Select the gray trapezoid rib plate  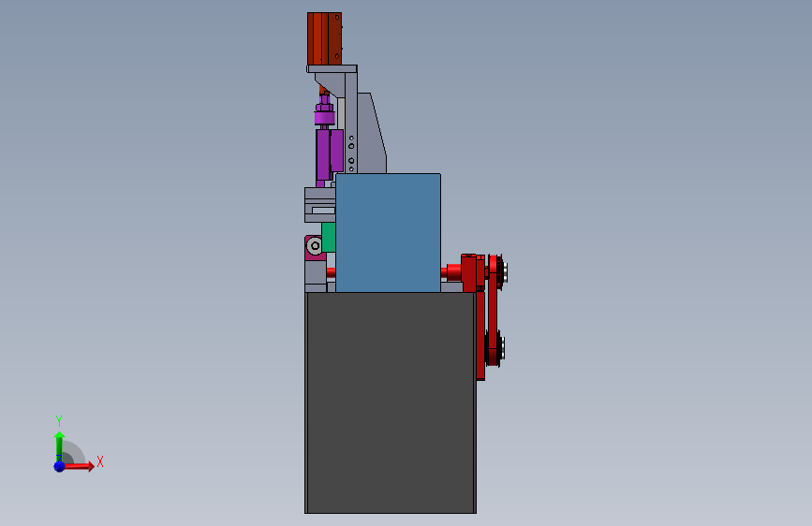coord(371,134)
